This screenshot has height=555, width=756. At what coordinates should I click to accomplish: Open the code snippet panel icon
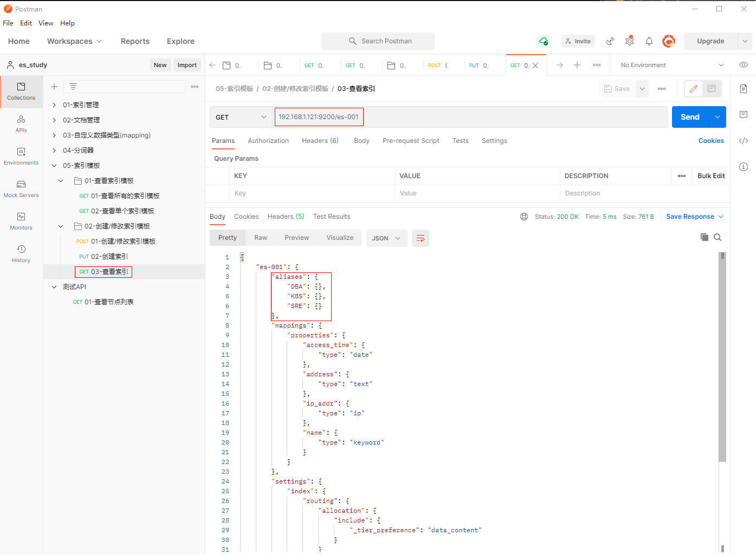pyautogui.click(x=744, y=141)
